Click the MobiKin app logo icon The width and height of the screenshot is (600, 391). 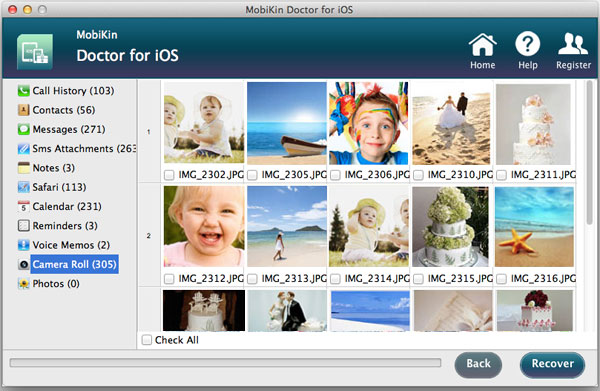pos(35,52)
